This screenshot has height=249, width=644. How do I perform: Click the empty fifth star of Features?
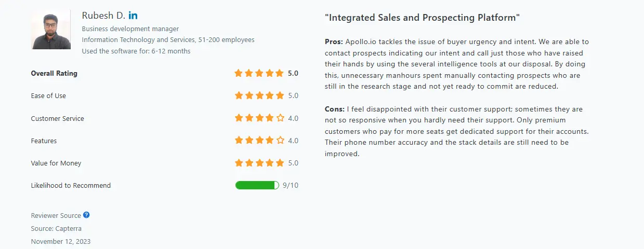click(x=280, y=141)
